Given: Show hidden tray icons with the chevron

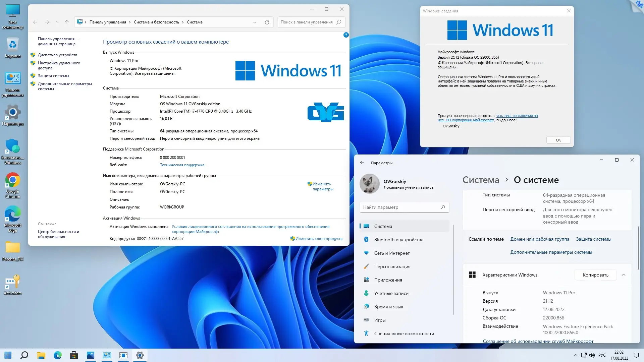Looking at the screenshot, I should coord(576,355).
